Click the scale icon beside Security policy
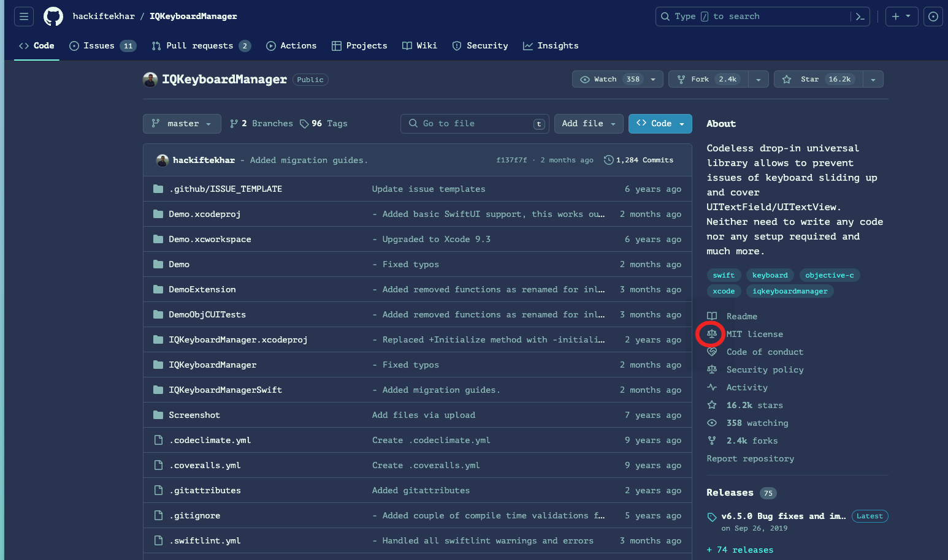The width and height of the screenshot is (948, 560). [712, 369]
